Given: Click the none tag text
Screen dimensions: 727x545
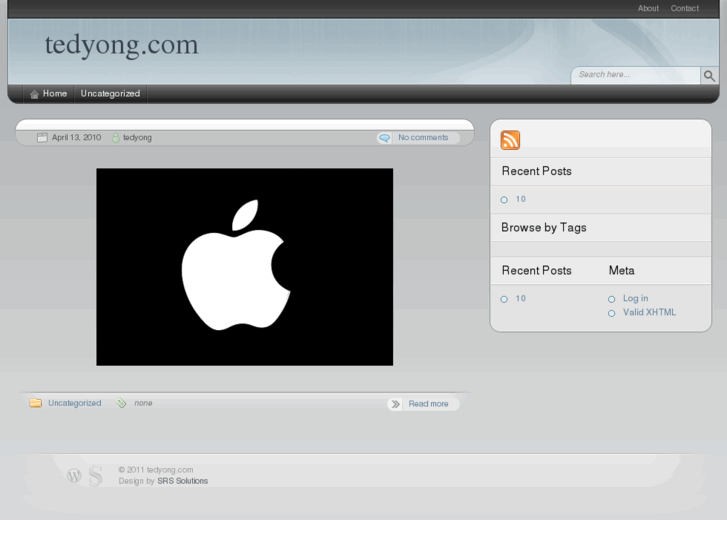Looking at the screenshot, I should tap(143, 403).
